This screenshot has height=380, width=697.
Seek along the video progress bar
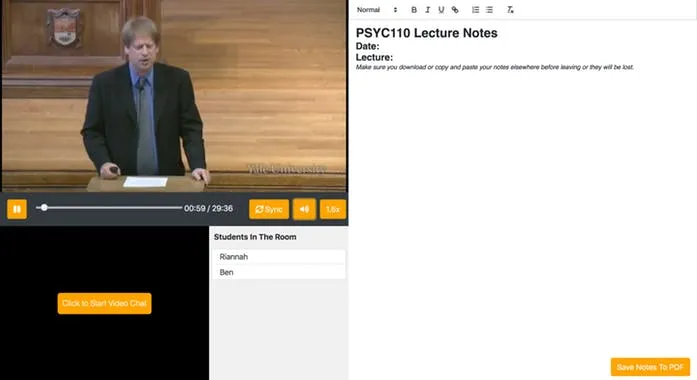109,208
